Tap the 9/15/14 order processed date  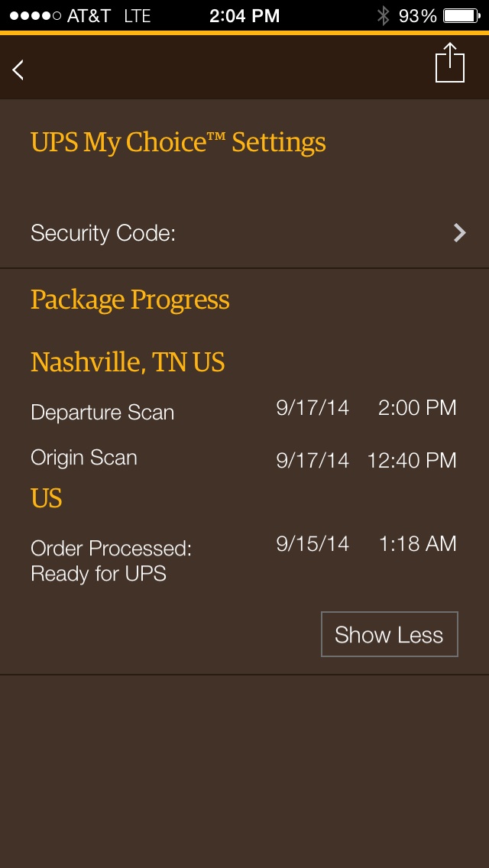click(x=313, y=543)
